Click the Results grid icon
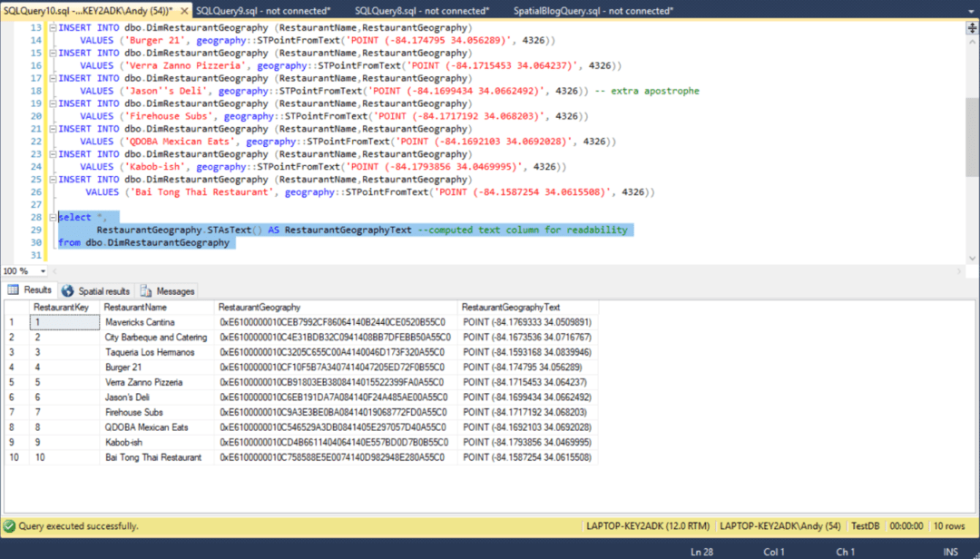 pos(12,290)
